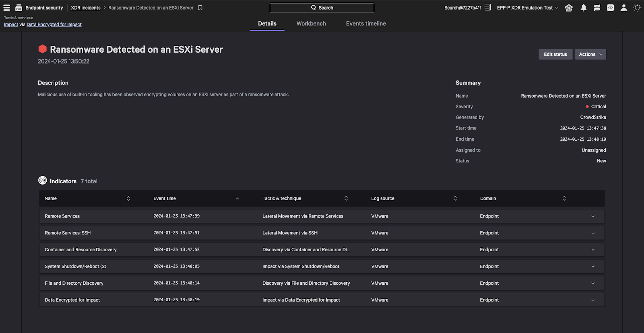Click the red critical hexagon icon
Image resolution: width=644 pixels, height=333 pixels.
tap(42, 49)
